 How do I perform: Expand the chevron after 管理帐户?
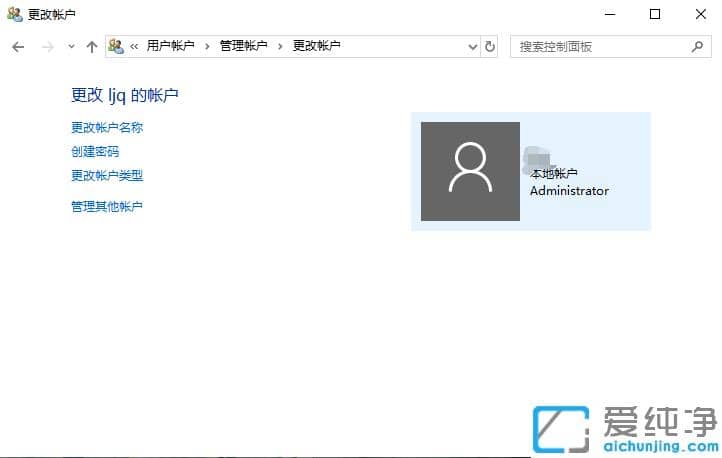pyautogui.click(x=280, y=46)
